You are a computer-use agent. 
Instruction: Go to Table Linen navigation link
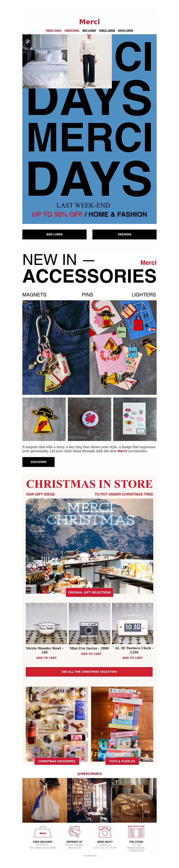[x=107, y=30]
